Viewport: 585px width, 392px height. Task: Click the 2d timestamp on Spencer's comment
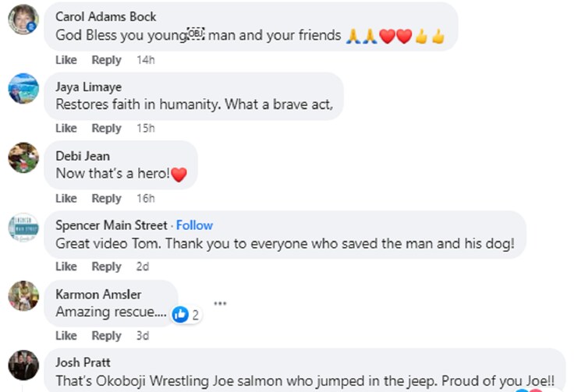point(143,267)
